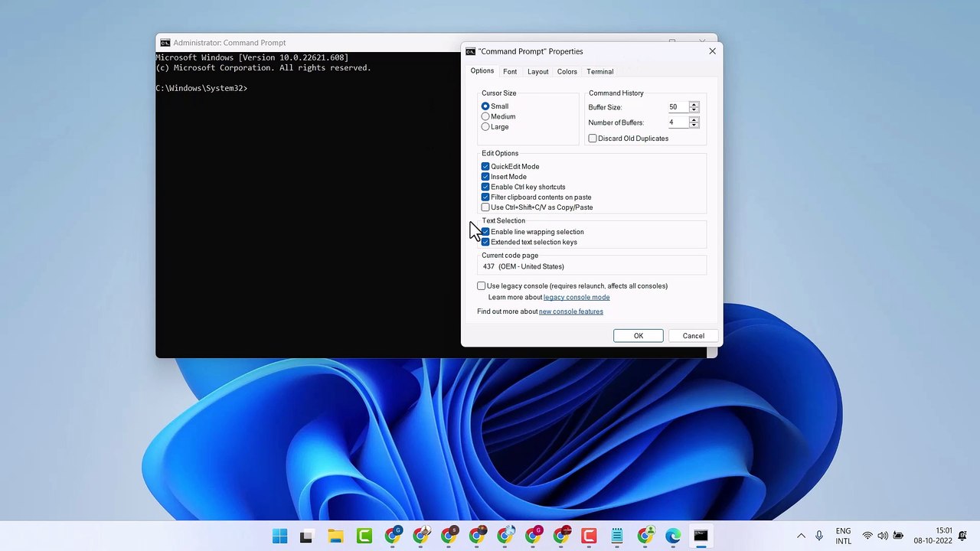This screenshot has height=551, width=980.
Task: Open the legacy console mode link
Action: (577, 297)
